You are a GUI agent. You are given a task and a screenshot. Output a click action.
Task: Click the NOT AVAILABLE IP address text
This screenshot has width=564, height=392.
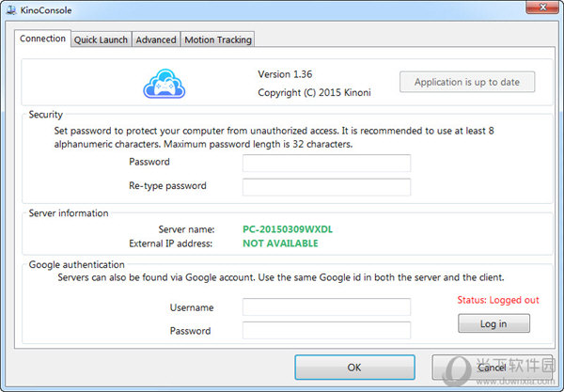pyautogui.click(x=280, y=243)
